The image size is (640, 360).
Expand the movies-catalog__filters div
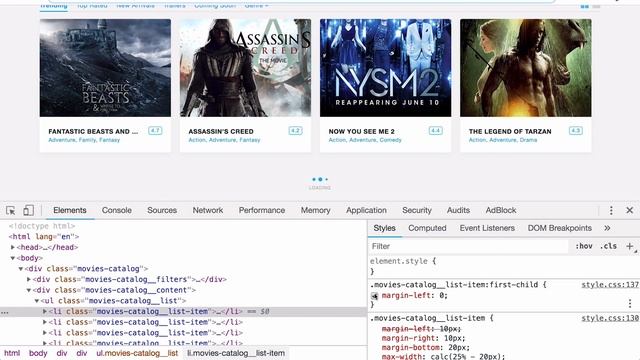click(29, 279)
